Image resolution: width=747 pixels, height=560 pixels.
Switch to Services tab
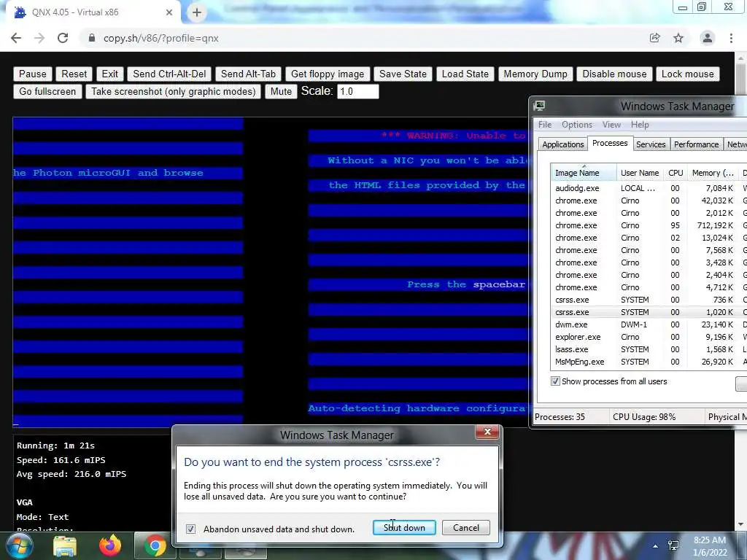tap(651, 144)
